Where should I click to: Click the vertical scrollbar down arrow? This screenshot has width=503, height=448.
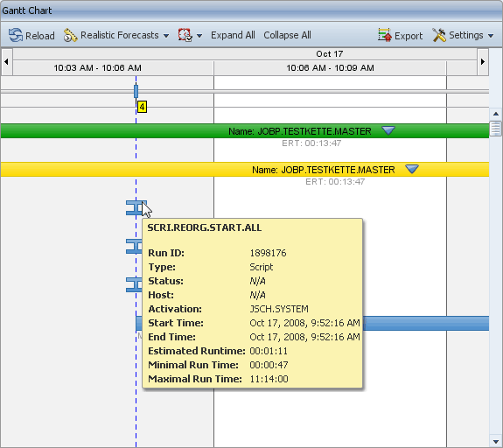(496, 442)
